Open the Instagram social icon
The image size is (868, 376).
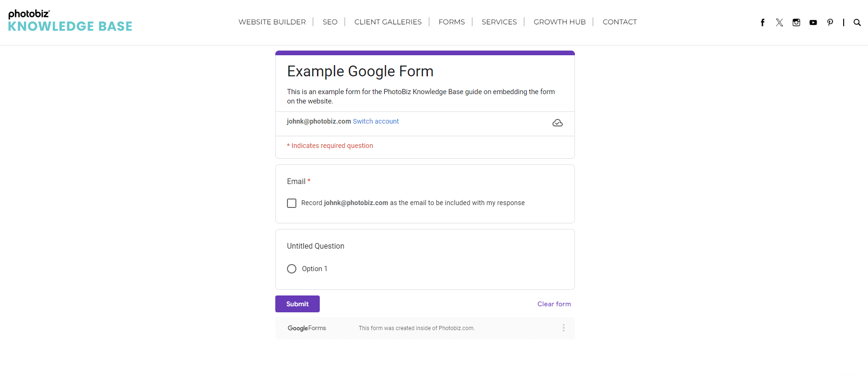pos(796,22)
